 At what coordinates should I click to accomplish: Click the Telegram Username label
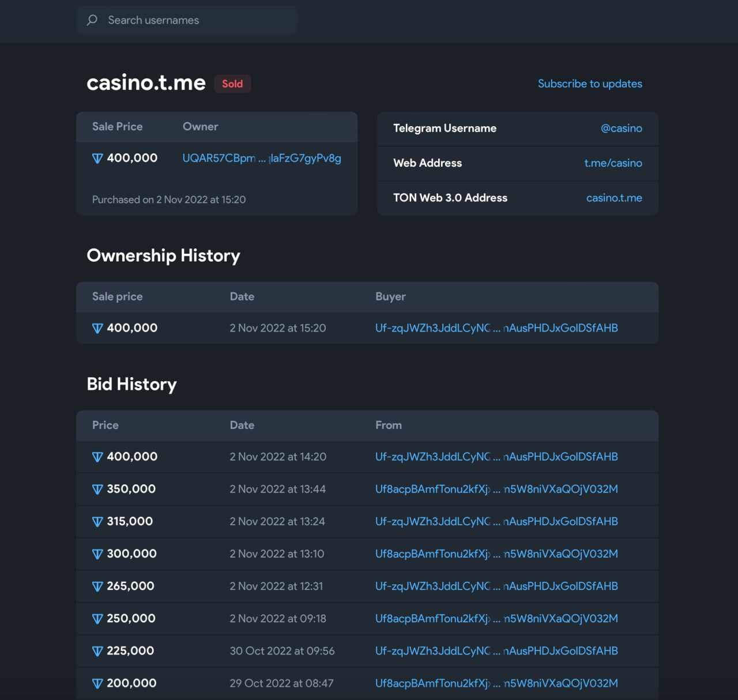coord(445,128)
